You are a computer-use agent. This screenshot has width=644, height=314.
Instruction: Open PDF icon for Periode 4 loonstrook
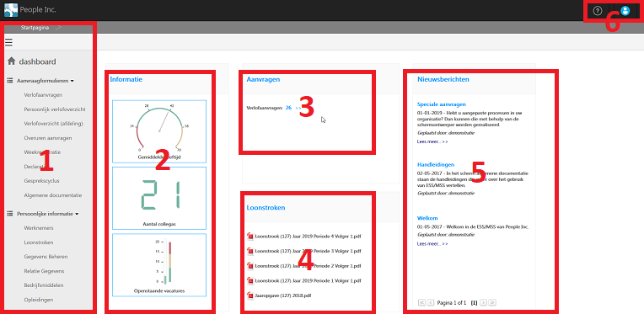click(250, 236)
